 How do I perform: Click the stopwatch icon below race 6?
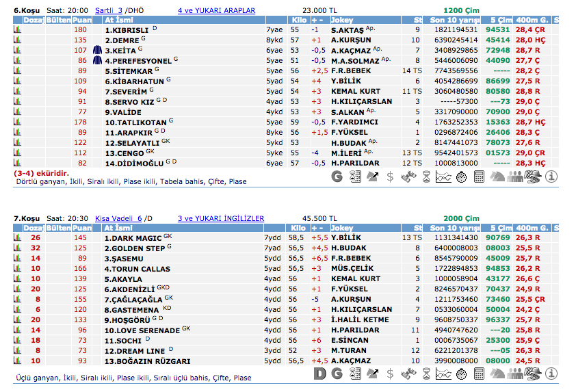pyautogui.click(x=462, y=177)
